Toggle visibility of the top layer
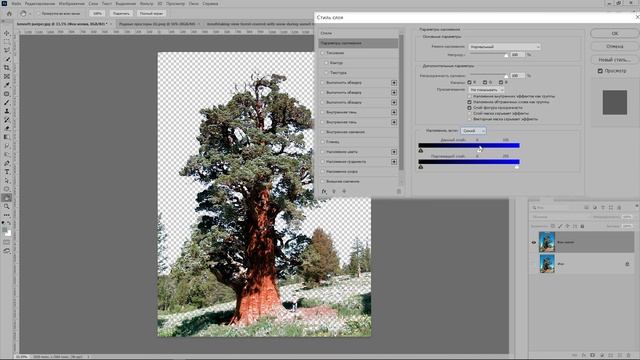 click(533, 242)
